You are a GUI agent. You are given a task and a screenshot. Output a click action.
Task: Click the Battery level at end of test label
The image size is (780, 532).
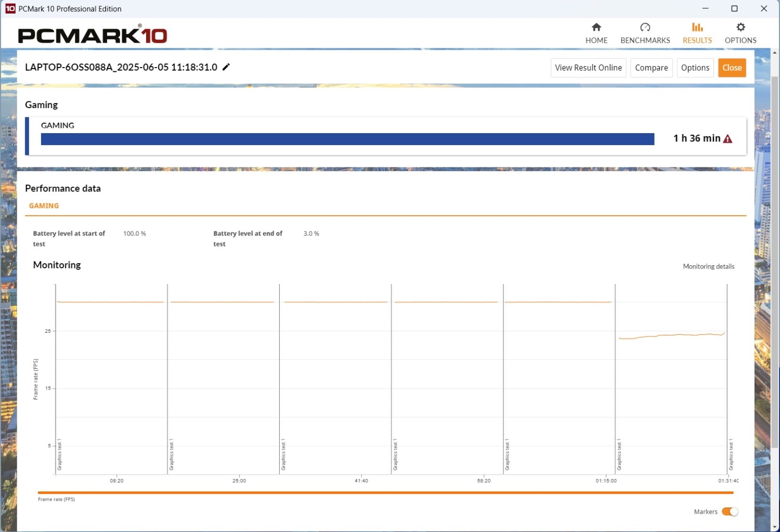[x=248, y=239]
